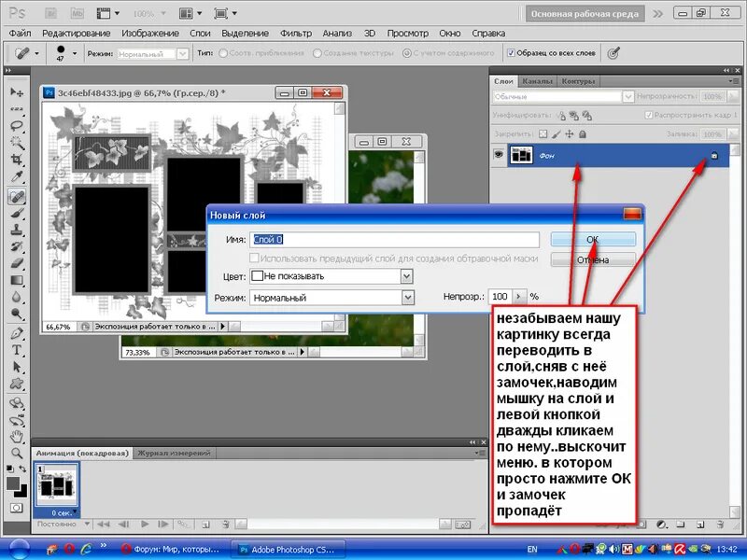Select the Horizontal Type tool

17,350
